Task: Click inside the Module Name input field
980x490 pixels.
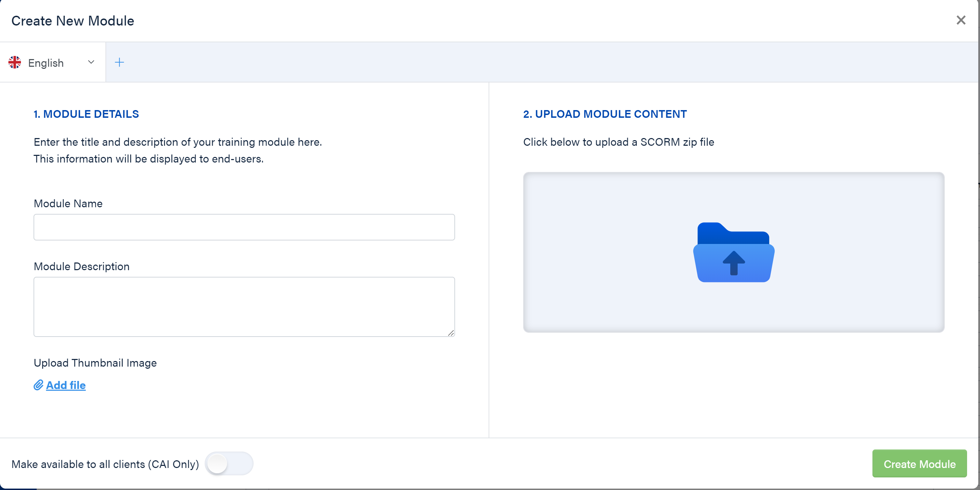Action: click(x=243, y=227)
